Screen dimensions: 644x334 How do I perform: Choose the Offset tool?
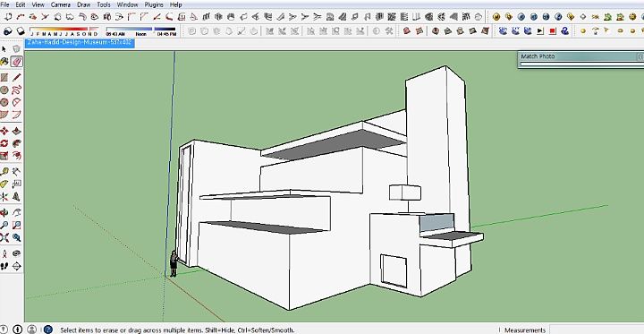(x=16, y=156)
